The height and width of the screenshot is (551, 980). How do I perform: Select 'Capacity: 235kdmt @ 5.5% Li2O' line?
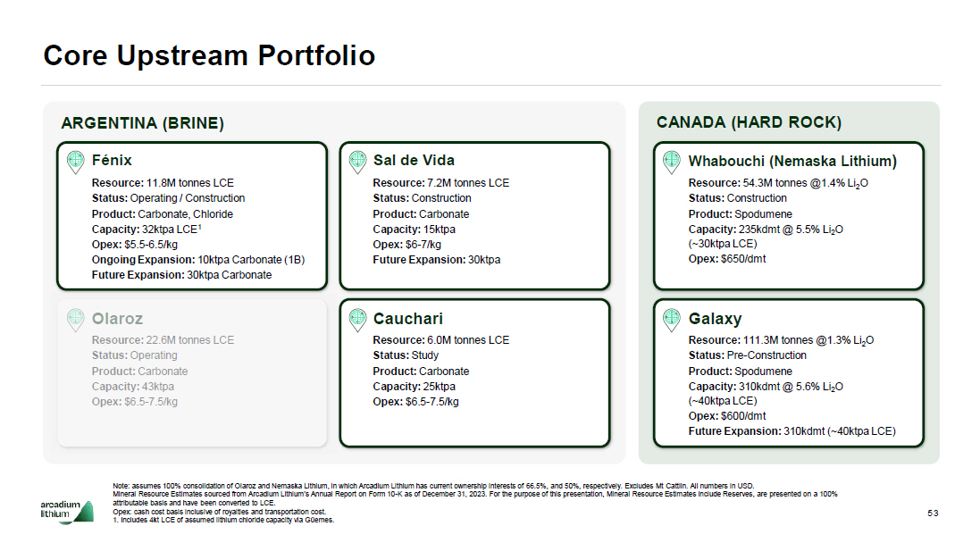click(766, 230)
